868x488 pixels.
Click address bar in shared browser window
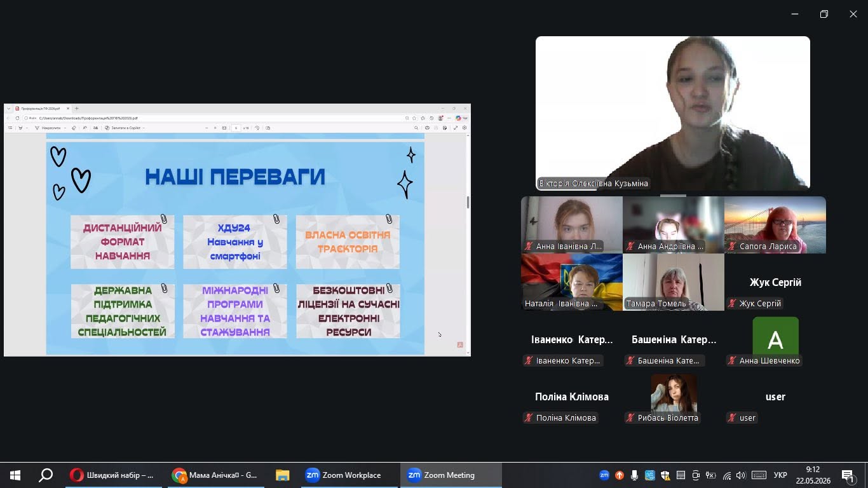tap(219, 118)
